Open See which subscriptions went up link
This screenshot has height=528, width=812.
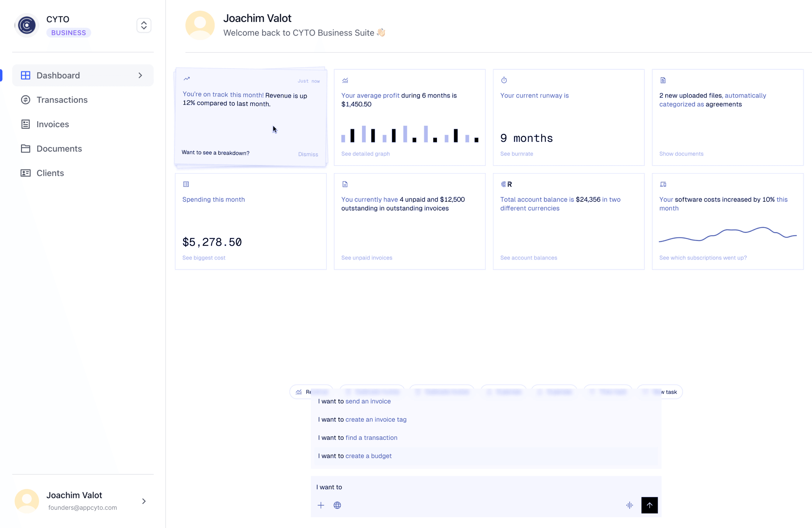point(702,258)
